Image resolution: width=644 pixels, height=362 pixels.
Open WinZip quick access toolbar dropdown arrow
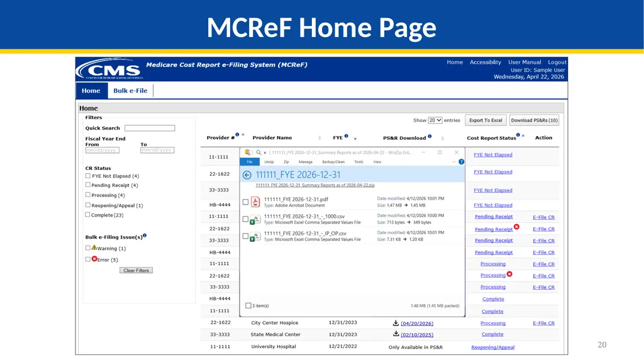pos(265,153)
